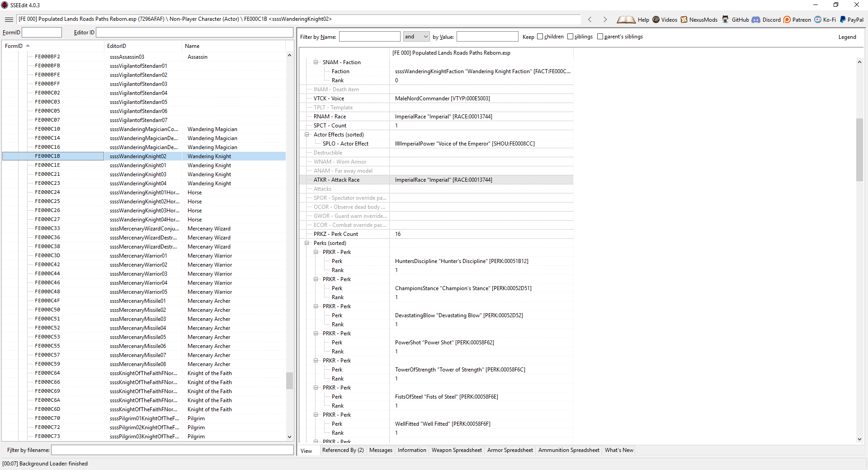Open the NexusMods icon
This screenshot has width=868, height=470.
tap(684, 19)
